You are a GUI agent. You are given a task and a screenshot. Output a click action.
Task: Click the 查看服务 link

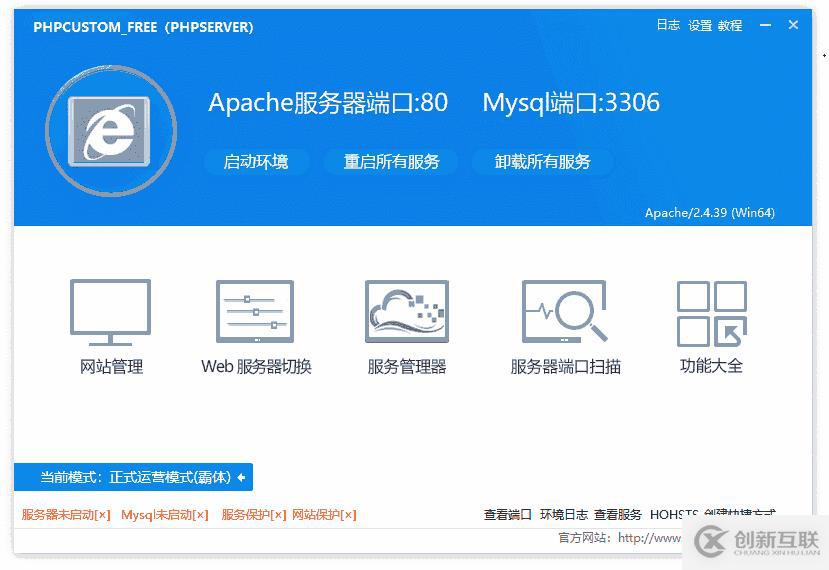coord(618,514)
